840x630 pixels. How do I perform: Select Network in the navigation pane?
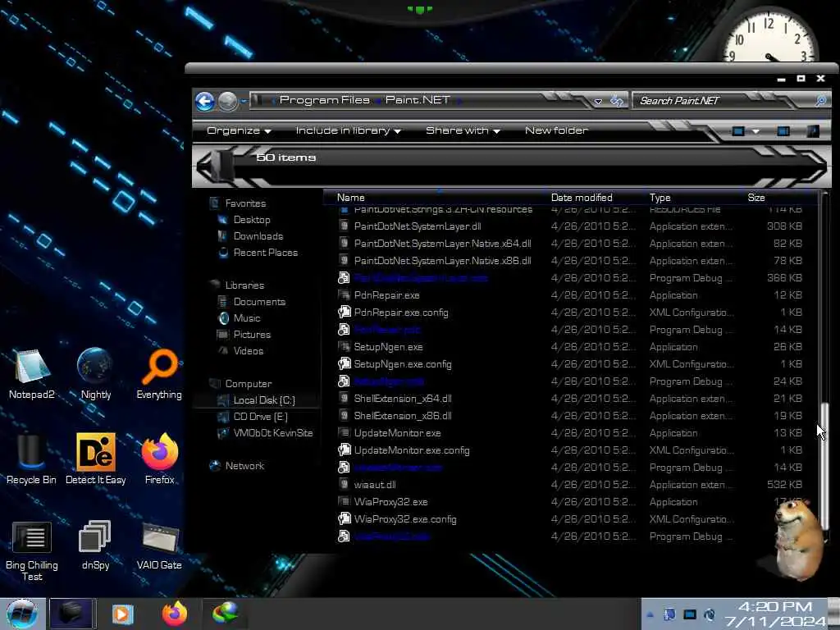coord(244,466)
